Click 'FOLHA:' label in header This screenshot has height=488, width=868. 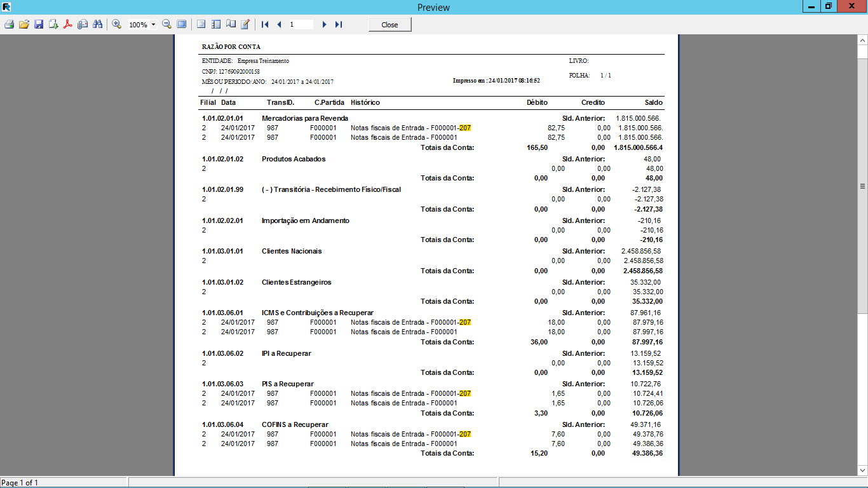tap(579, 75)
